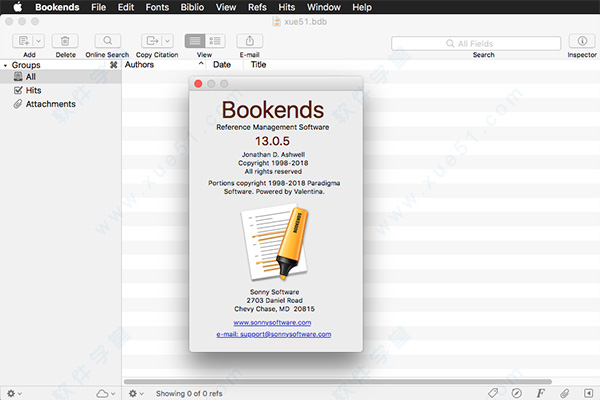Open the reference list gear menu

point(136,393)
